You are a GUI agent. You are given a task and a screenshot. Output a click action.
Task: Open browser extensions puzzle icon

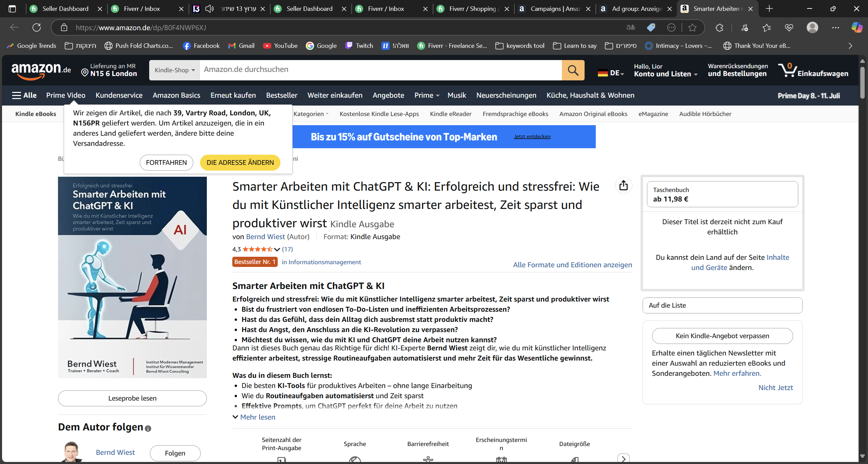click(719, 27)
